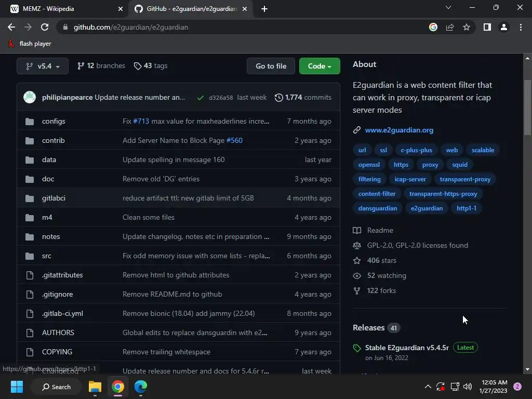Screen dimensions: 532x399
Task: Click commit message 'Clean some files'
Action: [x=148, y=218]
